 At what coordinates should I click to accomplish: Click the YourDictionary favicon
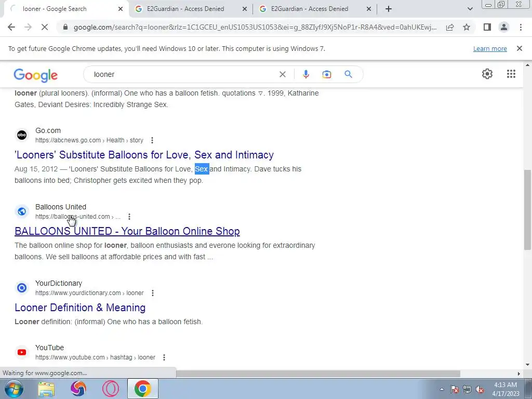[x=22, y=288]
